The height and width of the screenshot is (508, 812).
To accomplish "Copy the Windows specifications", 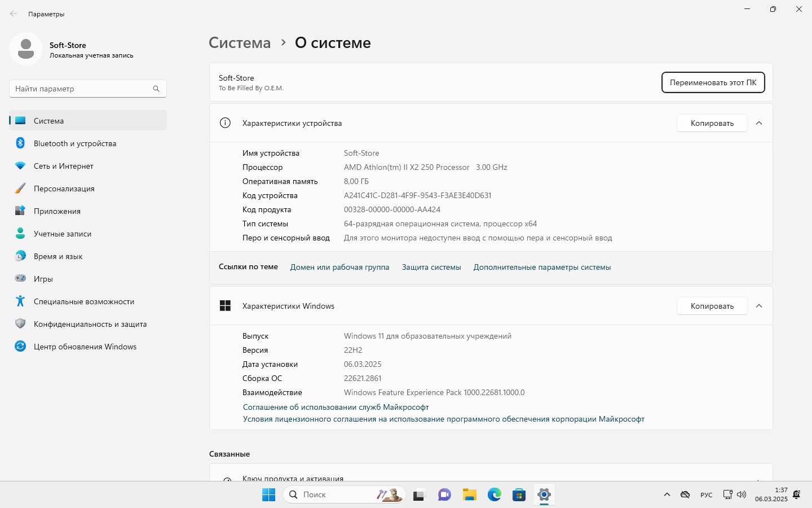I will point(712,306).
